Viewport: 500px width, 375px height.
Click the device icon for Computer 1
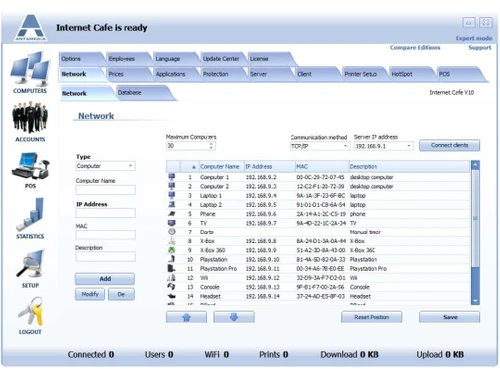(172, 177)
